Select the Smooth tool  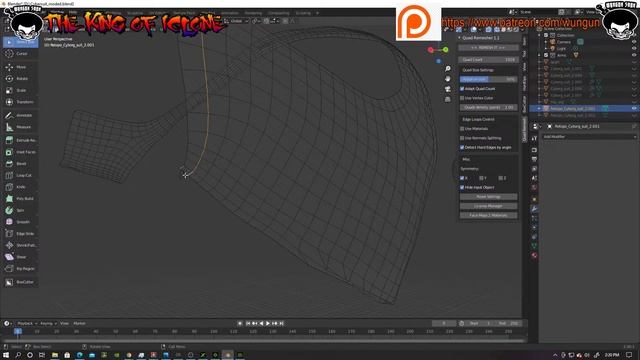20,222
